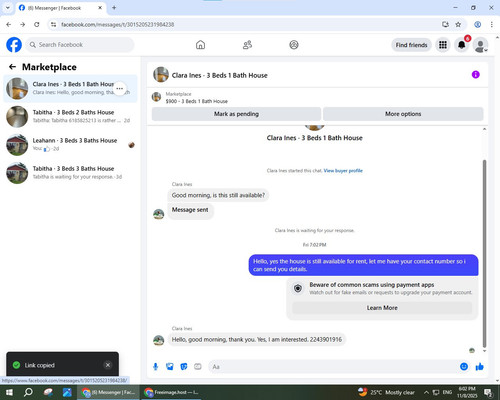Click the blue Hello, yes the house message
This screenshot has width=500, height=400.
[363, 265]
